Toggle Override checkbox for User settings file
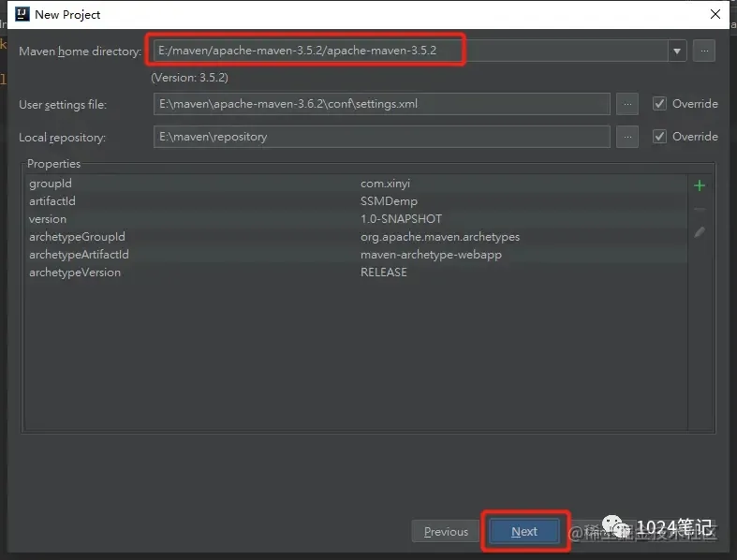This screenshot has height=560, width=737. (x=659, y=103)
